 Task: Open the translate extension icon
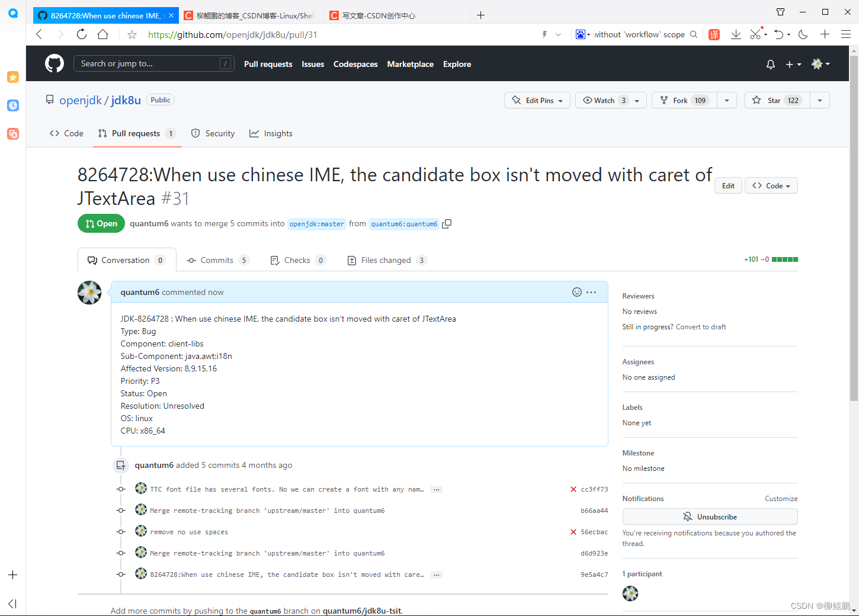714,34
